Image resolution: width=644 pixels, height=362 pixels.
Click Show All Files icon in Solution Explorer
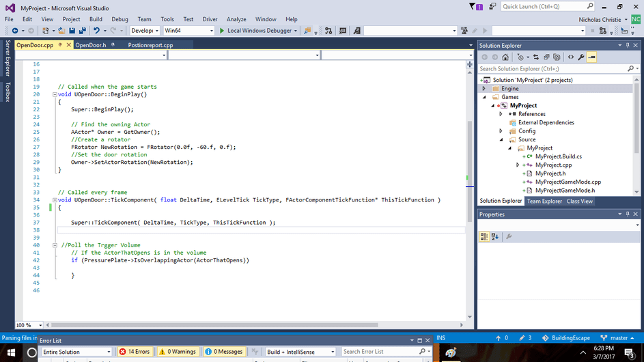click(557, 57)
